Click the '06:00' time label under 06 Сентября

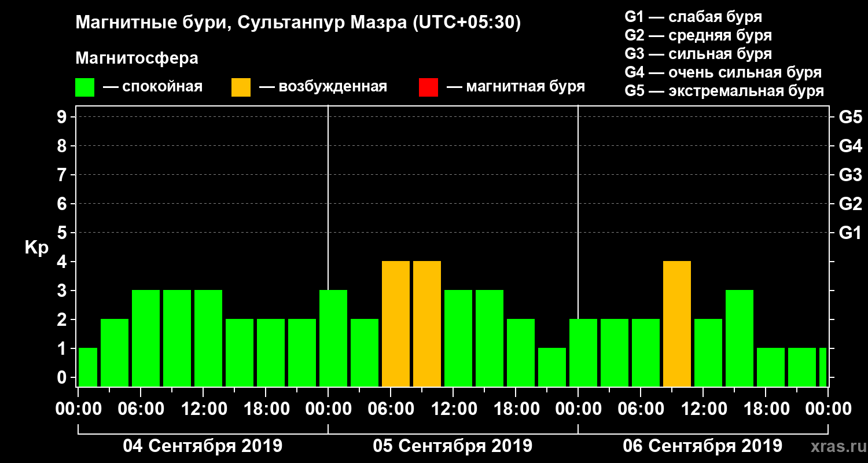click(x=640, y=409)
